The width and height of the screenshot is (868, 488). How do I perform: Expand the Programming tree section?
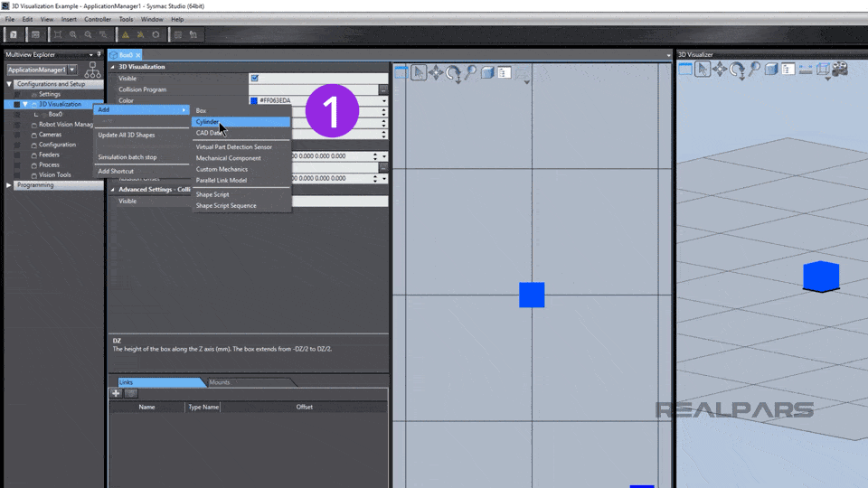9,185
